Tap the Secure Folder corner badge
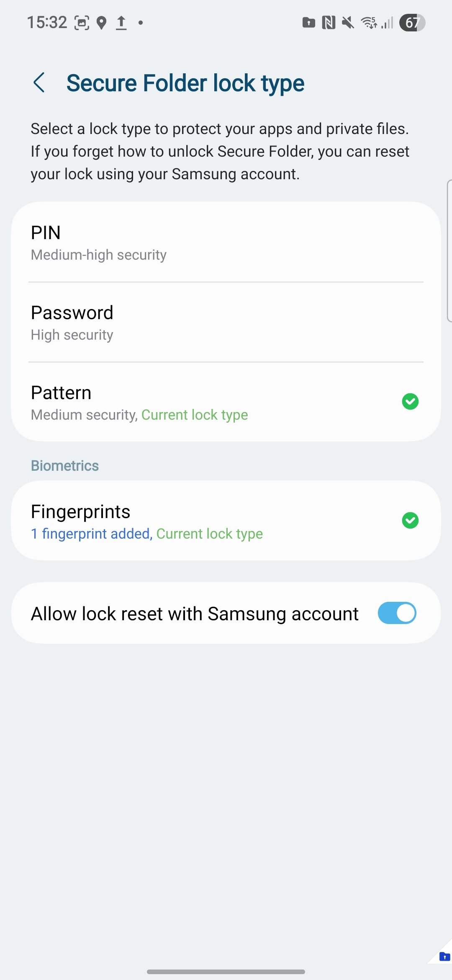452x980 pixels. 444,957
